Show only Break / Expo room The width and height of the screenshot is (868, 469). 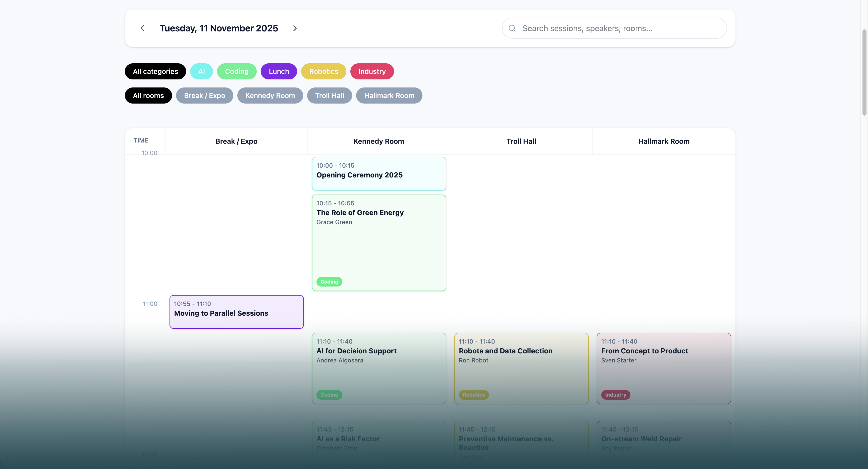click(x=204, y=96)
